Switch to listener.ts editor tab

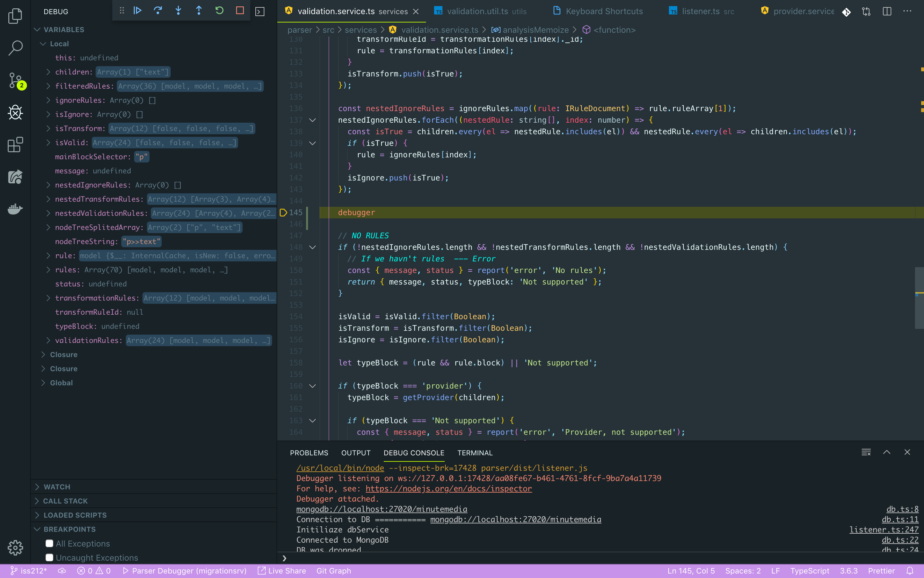[701, 12]
